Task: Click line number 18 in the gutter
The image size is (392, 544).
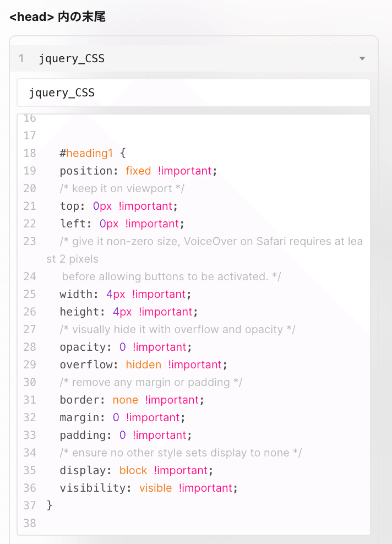Action: [30, 153]
